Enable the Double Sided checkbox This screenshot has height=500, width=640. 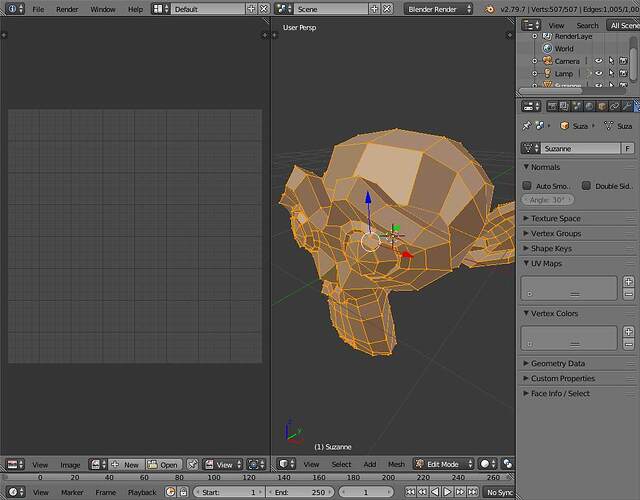[x=586, y=186]
